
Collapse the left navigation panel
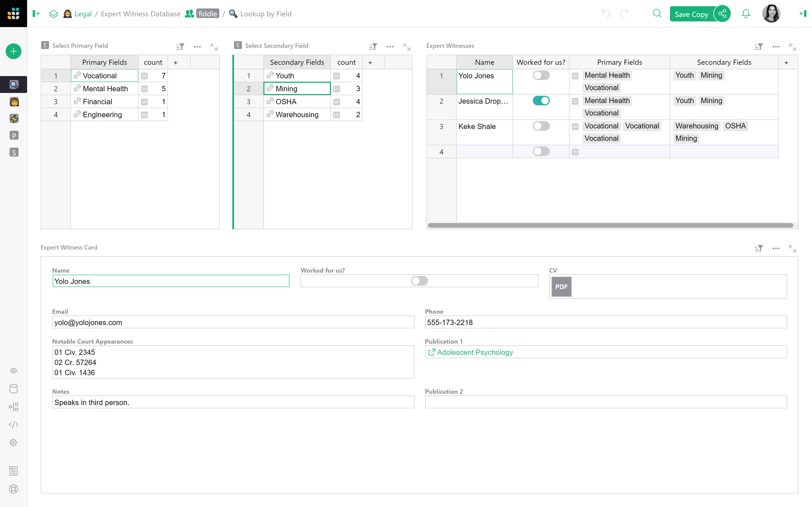point(36,14)
